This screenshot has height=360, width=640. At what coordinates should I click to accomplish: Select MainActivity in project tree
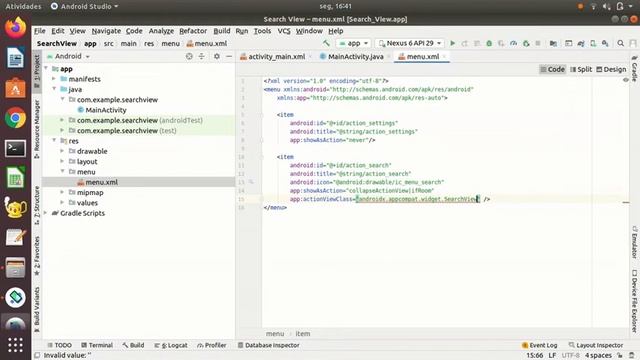(x=102, y=110)
